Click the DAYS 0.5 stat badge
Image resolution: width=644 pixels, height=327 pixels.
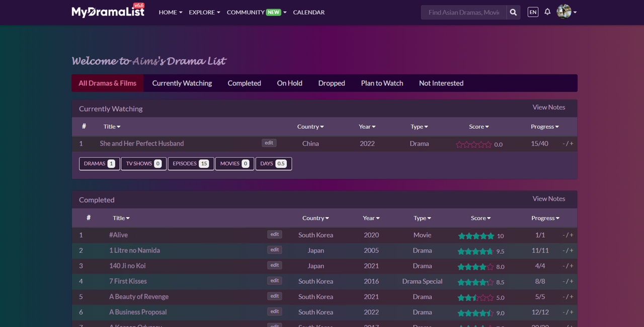coord(274,164)
